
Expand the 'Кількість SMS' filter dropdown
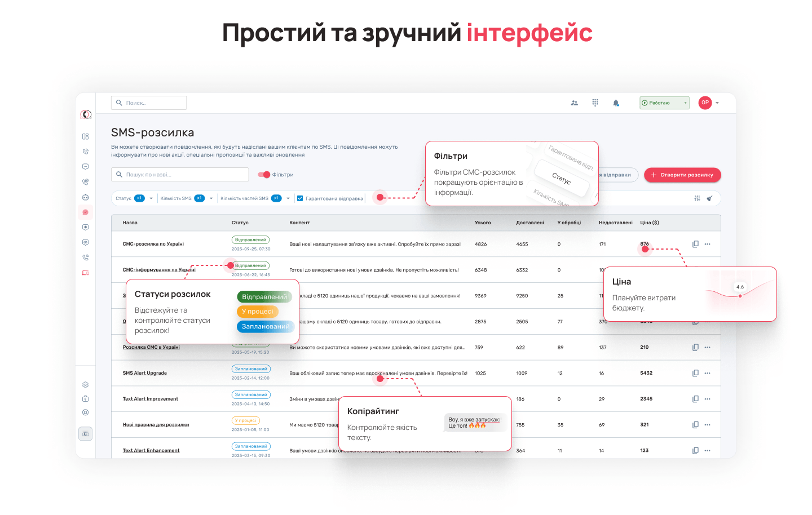(211, 198)
